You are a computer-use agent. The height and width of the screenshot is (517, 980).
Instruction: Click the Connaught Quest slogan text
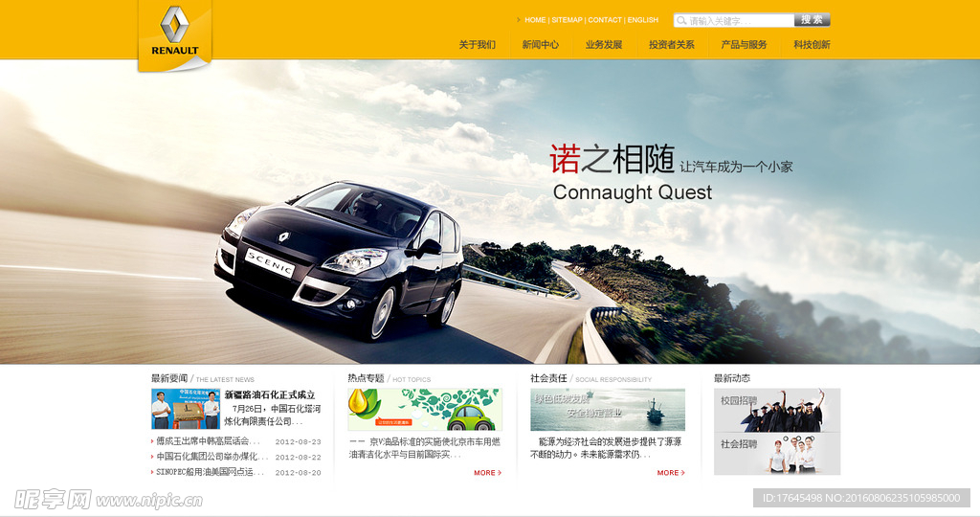633,192
